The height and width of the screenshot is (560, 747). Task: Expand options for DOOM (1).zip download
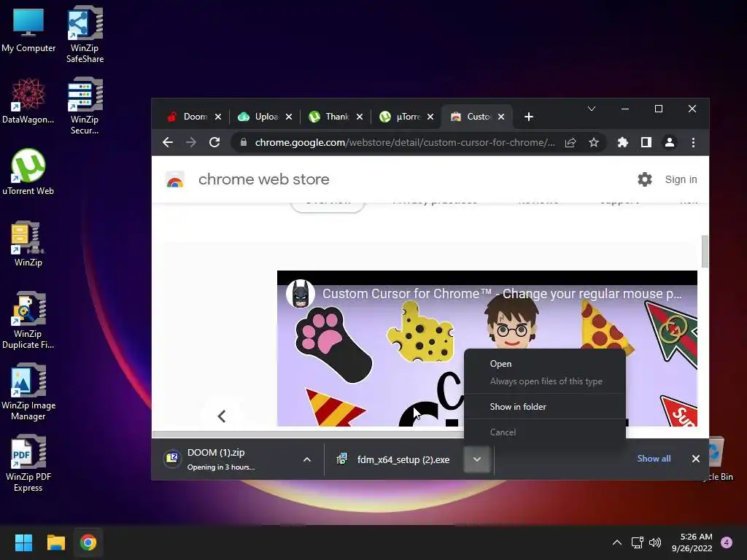307,459
